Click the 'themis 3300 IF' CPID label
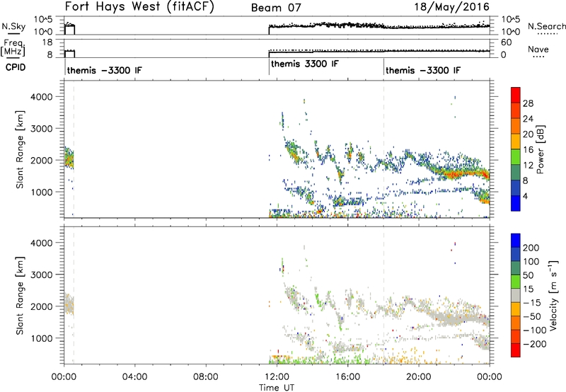Viewport: 566px width, 392px height. pyautogui.click(x=305, y=64)
